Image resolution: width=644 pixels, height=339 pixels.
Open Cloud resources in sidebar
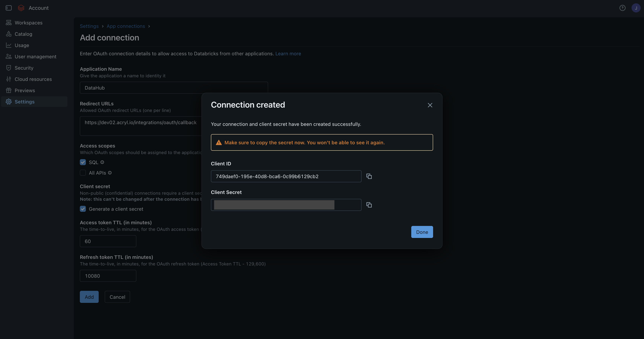coord(33,79)
